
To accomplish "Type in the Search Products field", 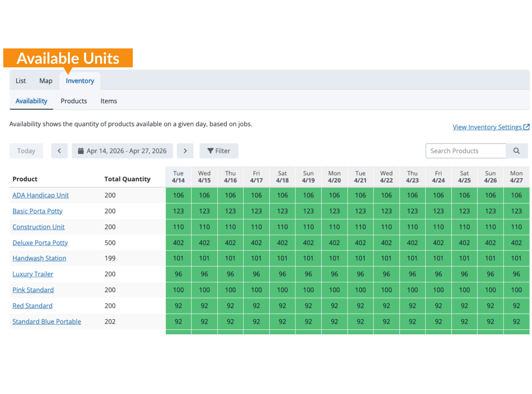I will coord(465,151).
